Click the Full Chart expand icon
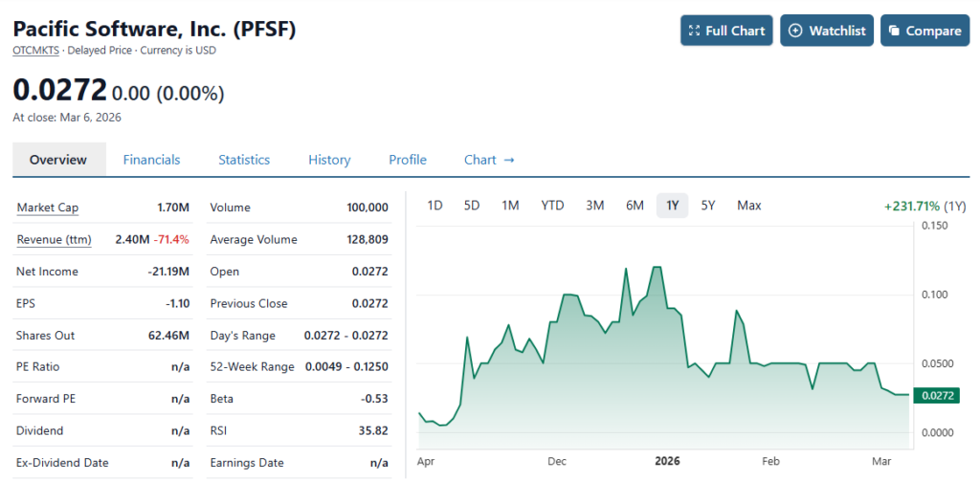This screenshot has width=980, height=481. 695,31
